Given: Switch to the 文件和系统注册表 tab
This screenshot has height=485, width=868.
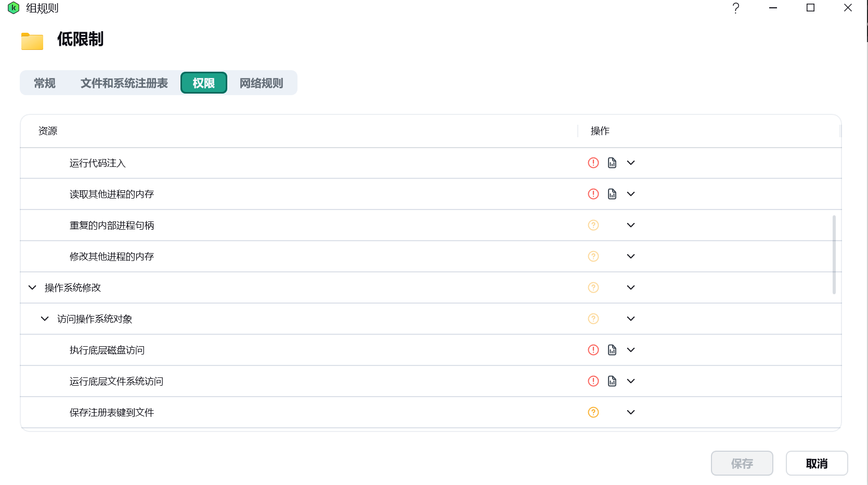Looking at the screenshot, I should click(x=124, y=83).
